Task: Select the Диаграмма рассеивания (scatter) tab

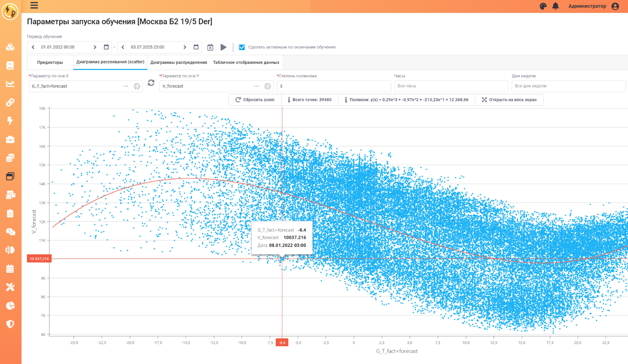Action: coord(110,62)
